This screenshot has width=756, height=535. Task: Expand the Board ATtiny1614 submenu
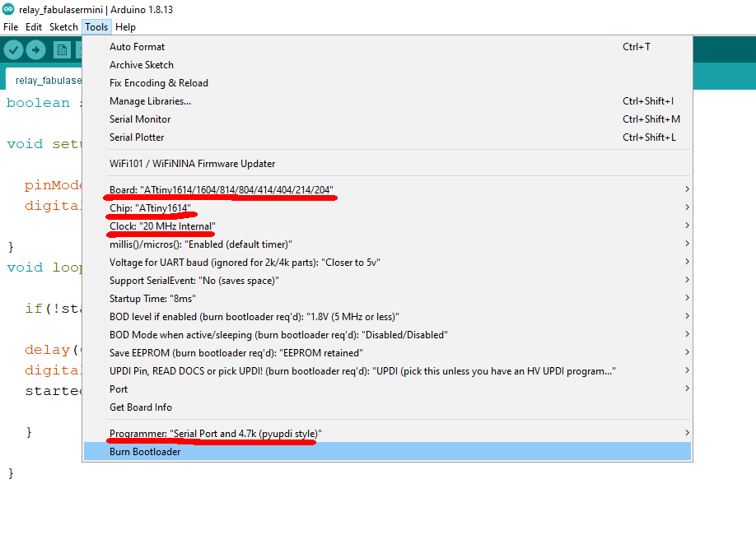click(222, 190)
